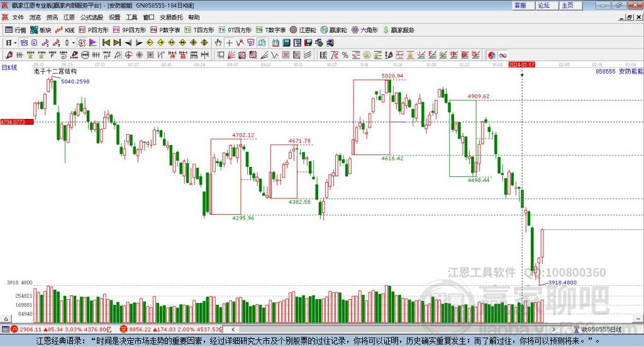Click the horizontal chart scrollbar track
The height and width of the screenshot is (347, 644).
[393, 329]
